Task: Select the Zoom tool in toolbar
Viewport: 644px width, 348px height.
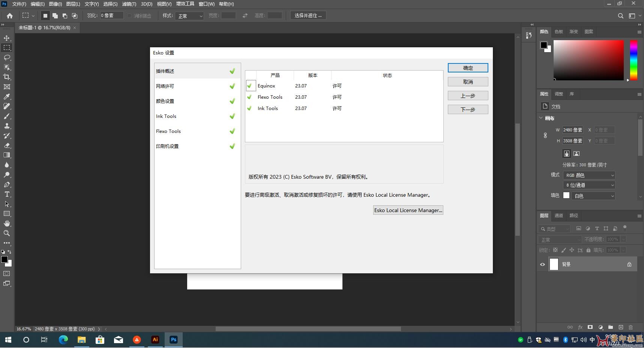Action: tap(7, 233)
